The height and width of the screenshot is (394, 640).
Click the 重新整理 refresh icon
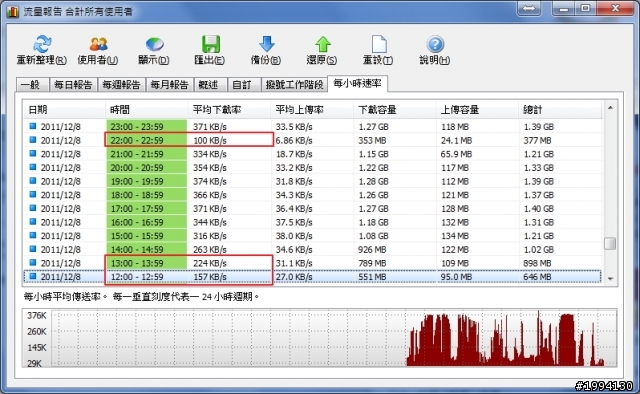point(42,44)
